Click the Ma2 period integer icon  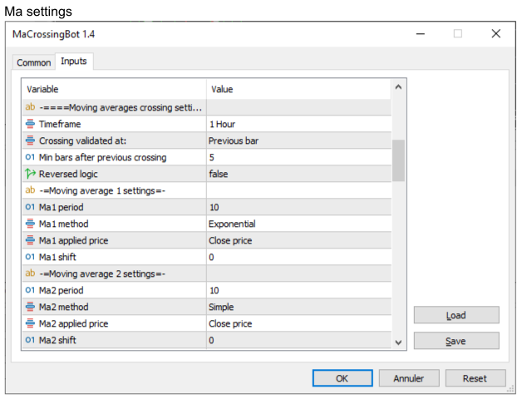[x=30, y=290]
